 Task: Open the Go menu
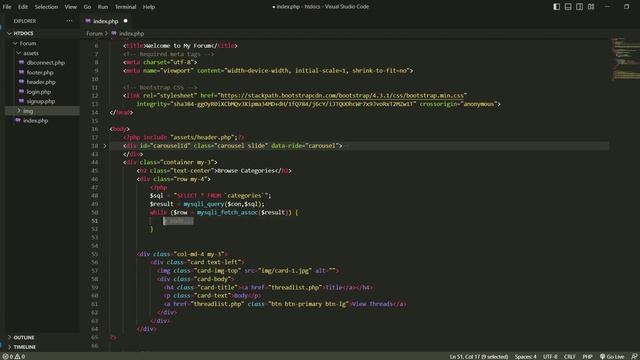point(87,7)
